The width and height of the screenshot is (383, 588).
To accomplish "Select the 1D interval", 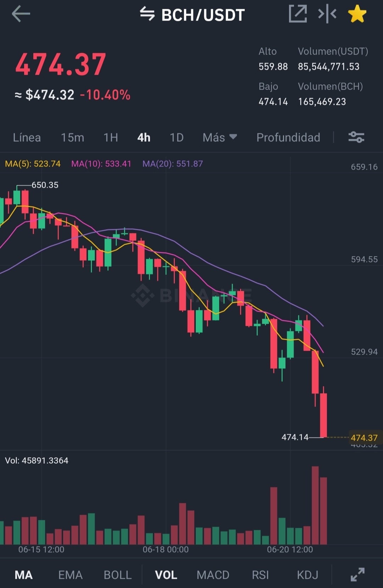I will (x=177, y=137).
